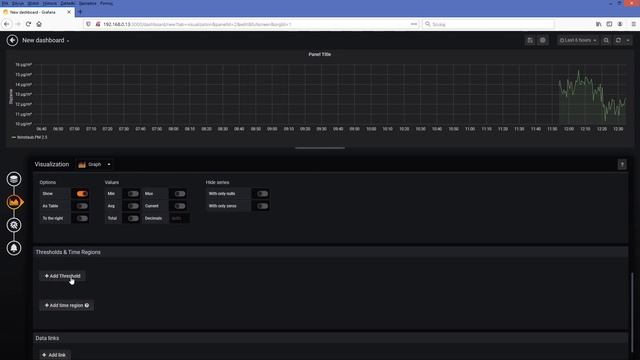The image size is (640, 360).
Task: Click the zoom out time range icon
Action: click(x=606, y=40)
